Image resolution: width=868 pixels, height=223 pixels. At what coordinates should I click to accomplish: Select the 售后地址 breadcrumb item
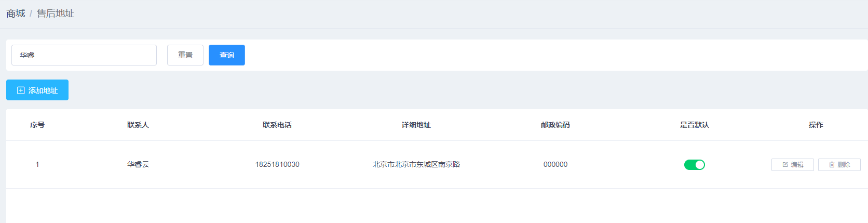coord(56,14)
